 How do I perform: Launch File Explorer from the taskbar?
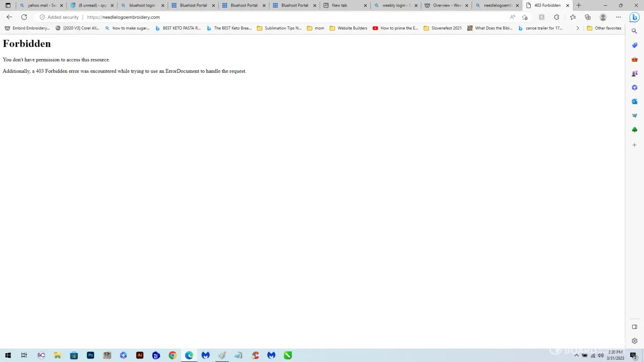57,355
